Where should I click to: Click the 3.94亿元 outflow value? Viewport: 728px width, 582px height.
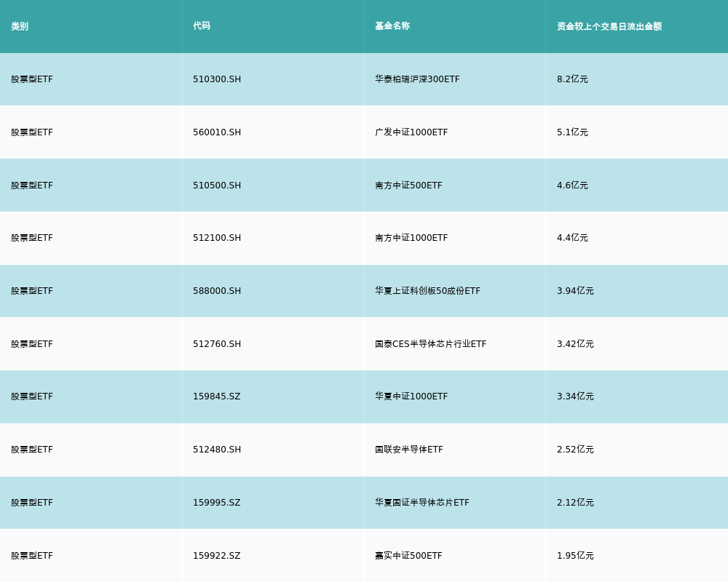575,291
